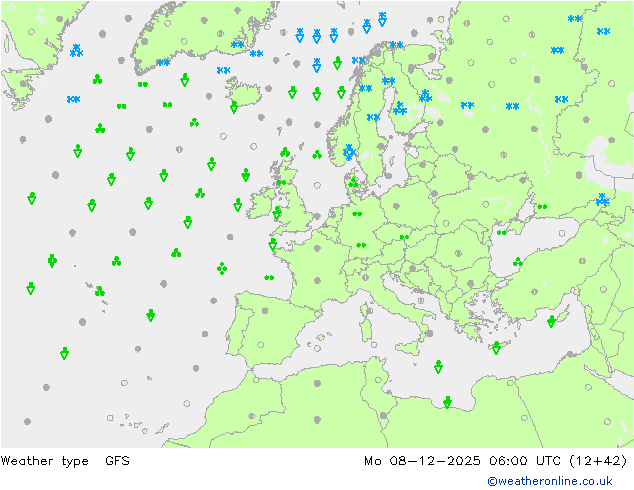634x490 pixels.
Task: Click the forecast date and UTC time label
Action: 495,461
